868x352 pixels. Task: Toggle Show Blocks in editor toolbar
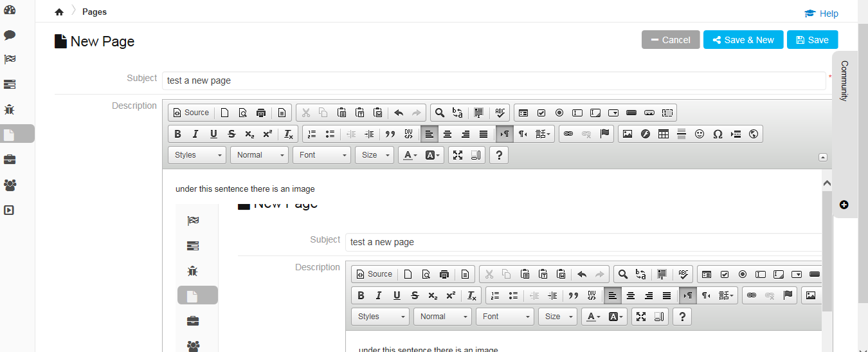point(476,155)
